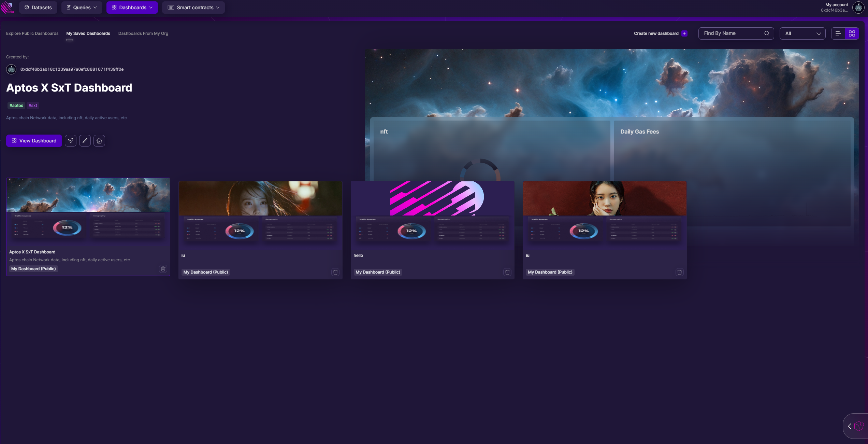Expand the Queries menu
Image resolution: width=868 pixels, height=444 pixels.
[x=82, y=8]
